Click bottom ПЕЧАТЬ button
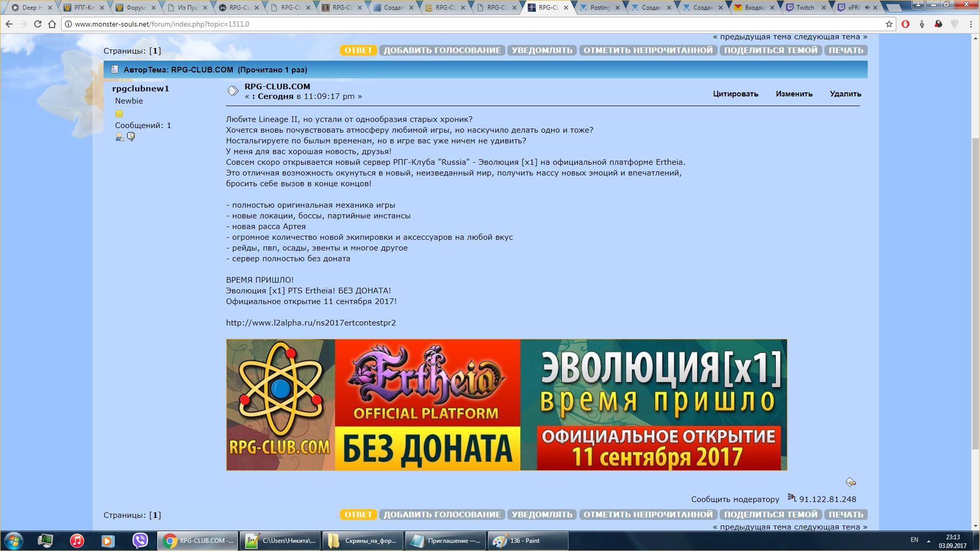 [x=846, y=514]
